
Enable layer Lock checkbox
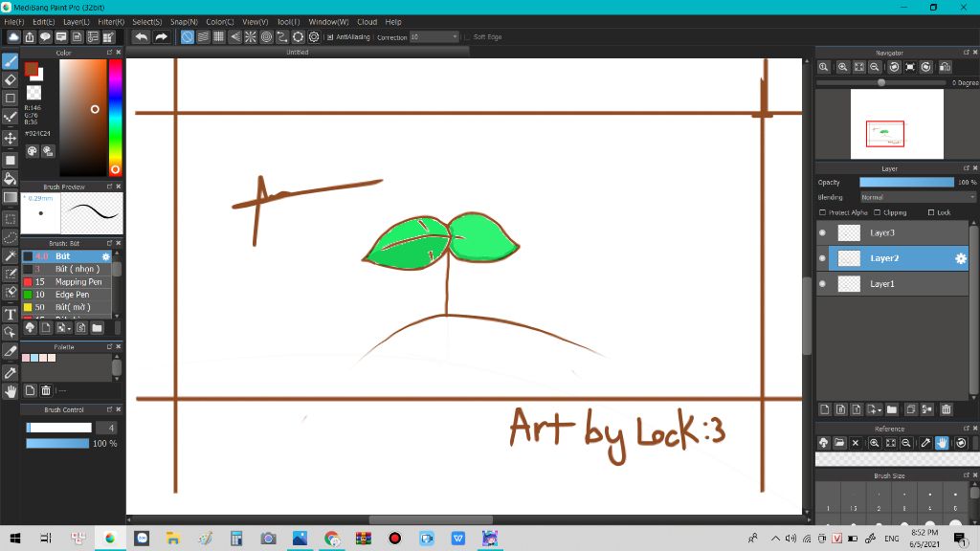pos(930,212)
